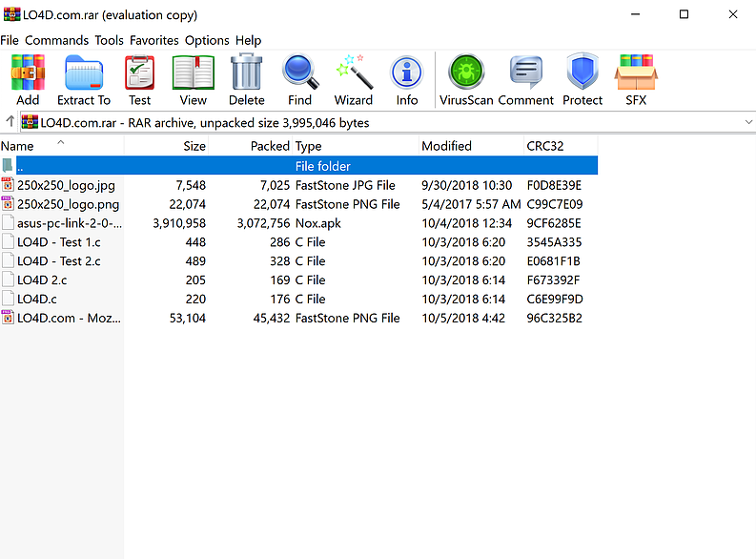This screenshot has height=559, width=756.
Task: Click the Delete trash can icon
Action: tap(246, 72)
